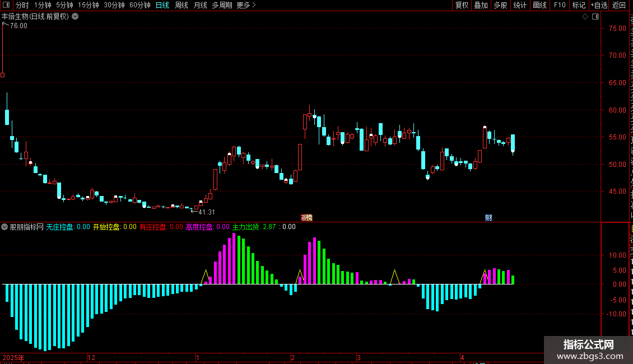Screen dimensions: 633x364
Task: Click the 60.00 price axis label
Action: click(x=618, y=110)
